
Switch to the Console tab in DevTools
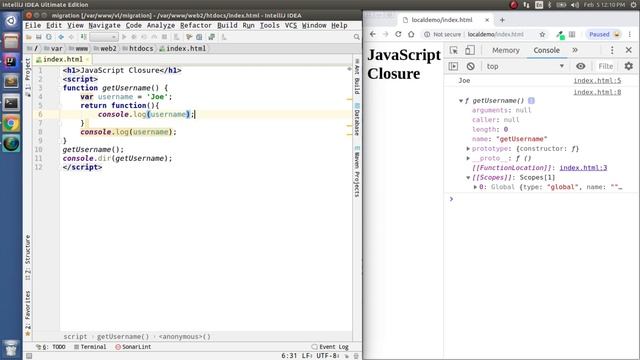click(x=546, y=50)
